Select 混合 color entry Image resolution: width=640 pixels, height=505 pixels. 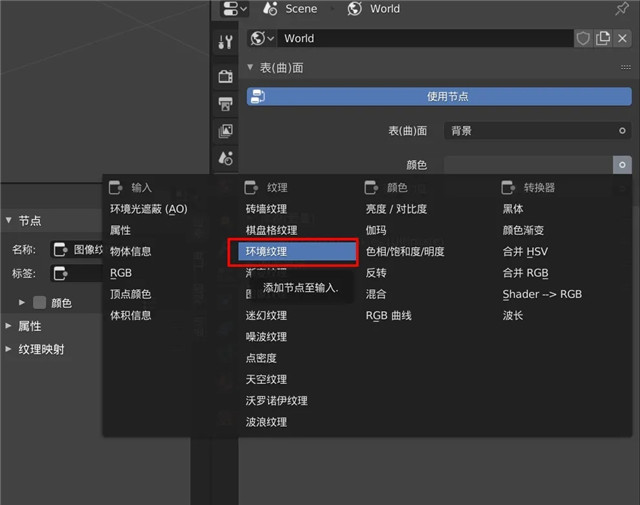coord(376,294)
